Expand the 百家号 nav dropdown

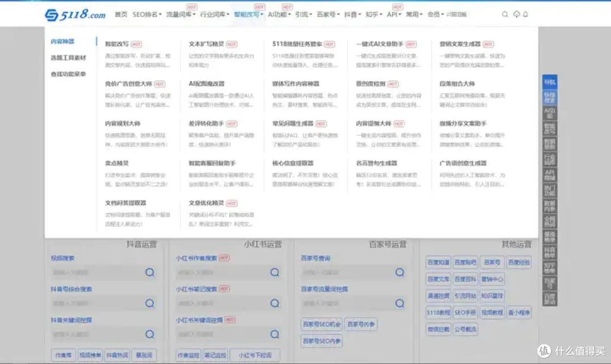coord(328,14)
